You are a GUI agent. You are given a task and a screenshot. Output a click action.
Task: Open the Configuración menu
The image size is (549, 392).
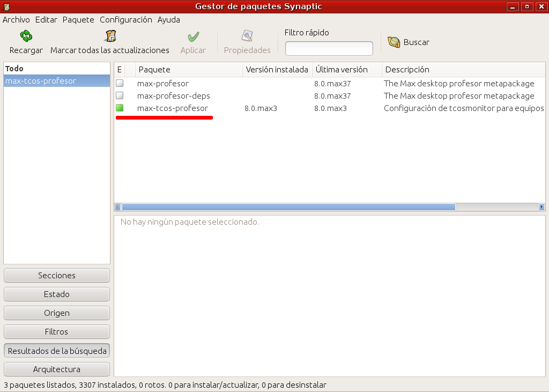(x=125, y=20)
